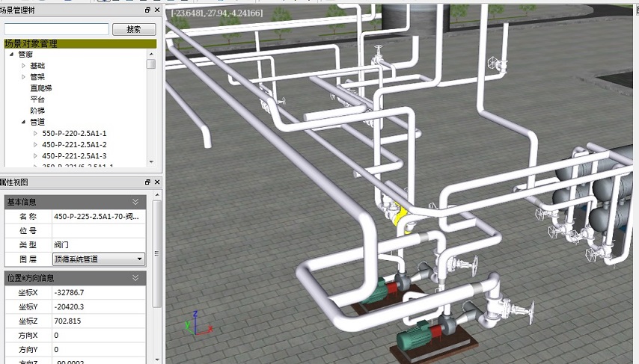Expand the 基础 tree node

23,66
